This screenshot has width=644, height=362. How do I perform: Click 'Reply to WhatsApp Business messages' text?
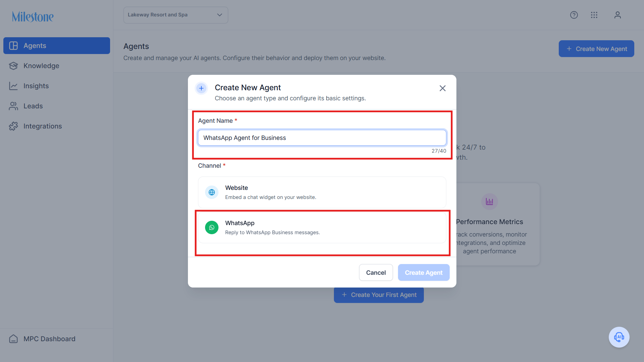click(273, 232)
